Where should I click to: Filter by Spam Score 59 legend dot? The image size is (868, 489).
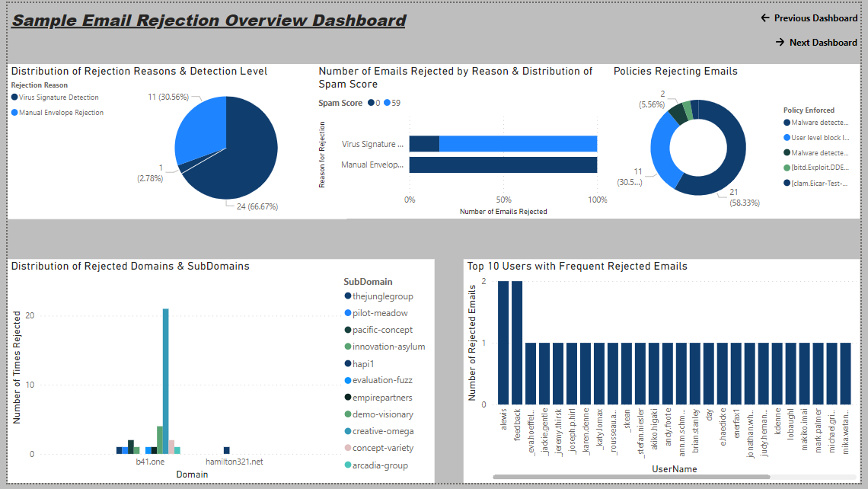(x=388, y=103)
